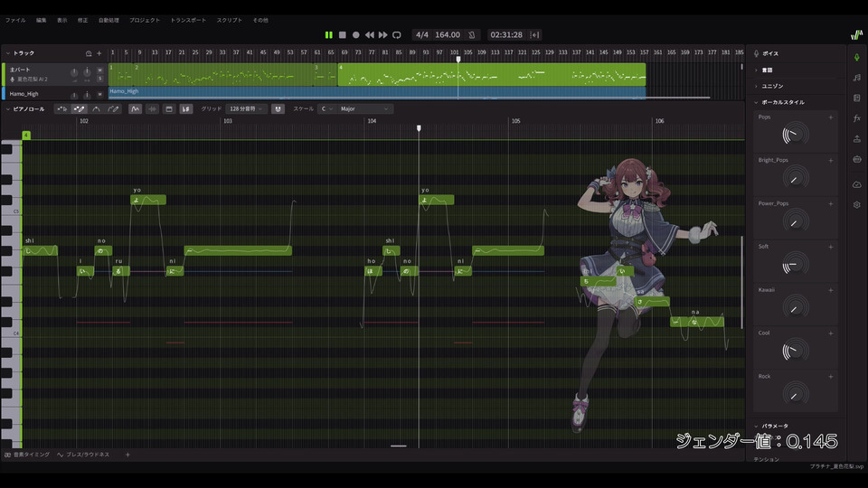
Task: Open the ファイル menu
Action: 15,20
